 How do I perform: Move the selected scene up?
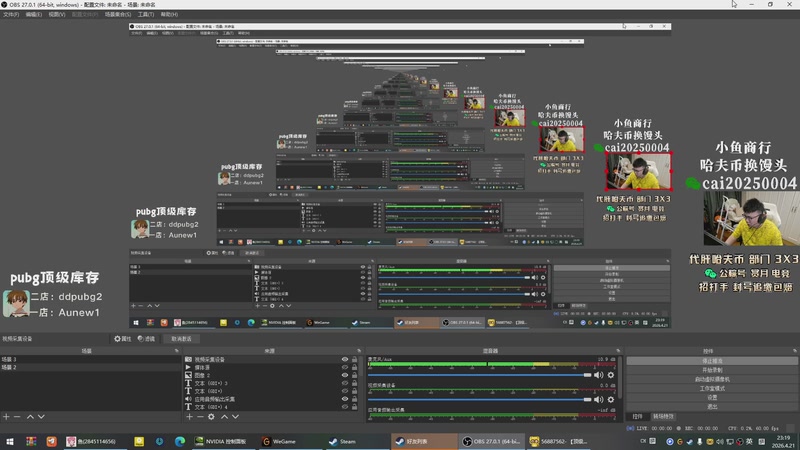[x=30, y=417]
